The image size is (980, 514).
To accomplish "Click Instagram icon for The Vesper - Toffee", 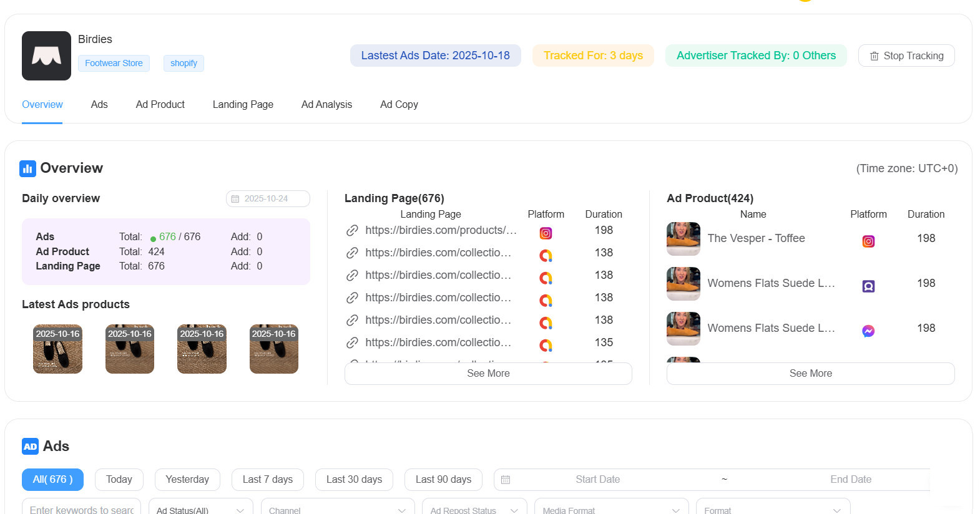I will tap(868, 241).
